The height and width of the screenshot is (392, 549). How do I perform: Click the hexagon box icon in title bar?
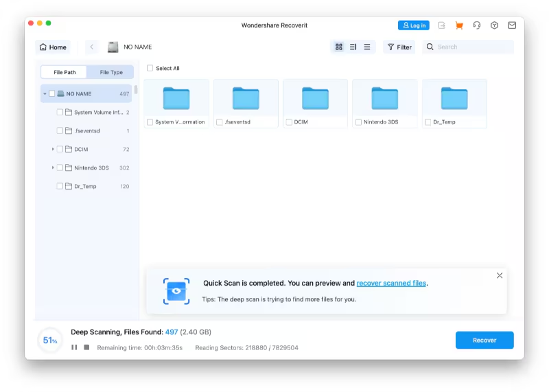494,25
